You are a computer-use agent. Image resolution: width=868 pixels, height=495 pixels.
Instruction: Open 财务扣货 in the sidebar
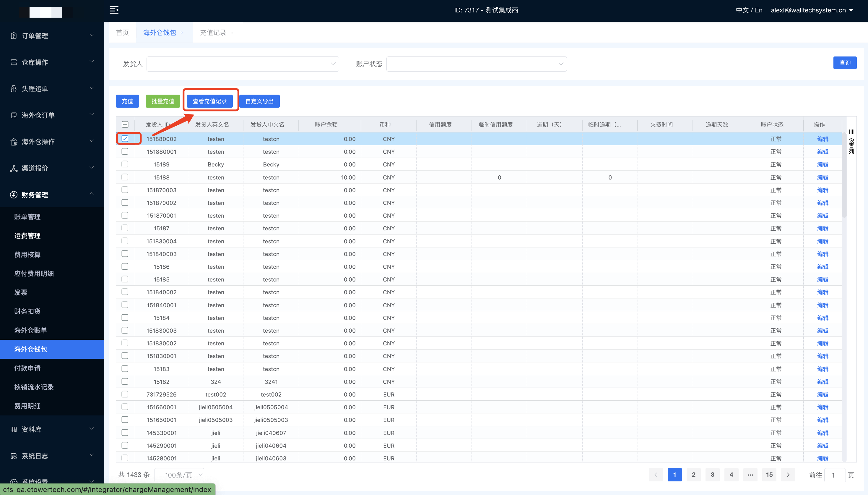point(27,311)
